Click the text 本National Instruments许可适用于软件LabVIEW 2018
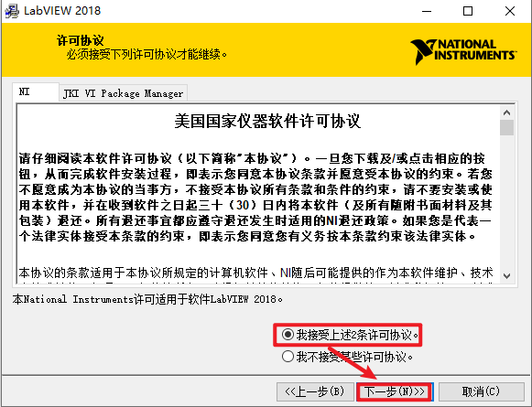This screenshot has height=407, width=532. point(147,299)
